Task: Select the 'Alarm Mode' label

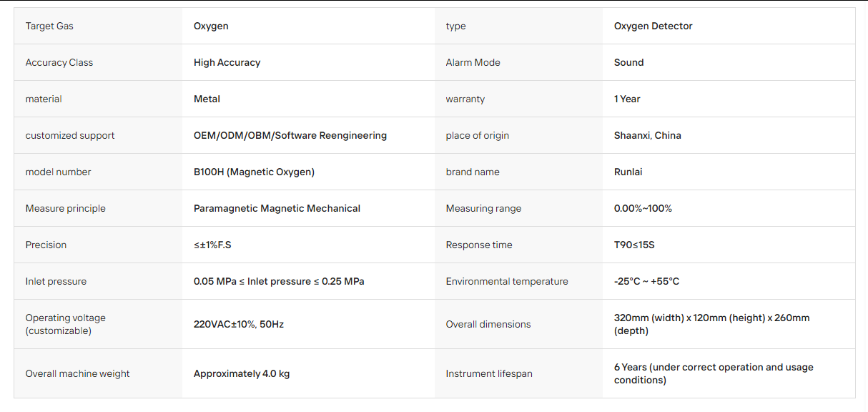Action: (x=473, y=63)
